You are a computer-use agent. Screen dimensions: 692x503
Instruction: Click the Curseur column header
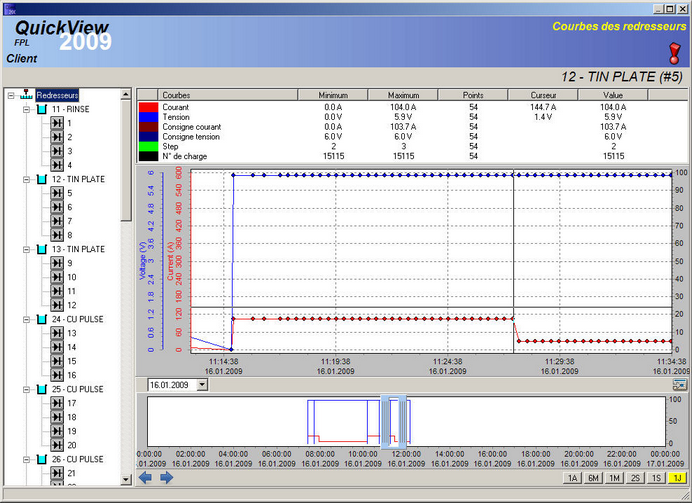coord(543,95)
